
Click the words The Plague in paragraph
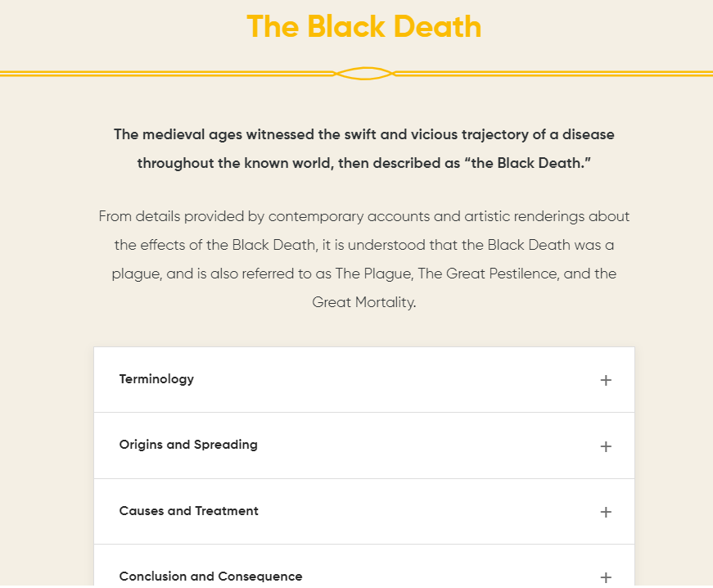point(374,274)
